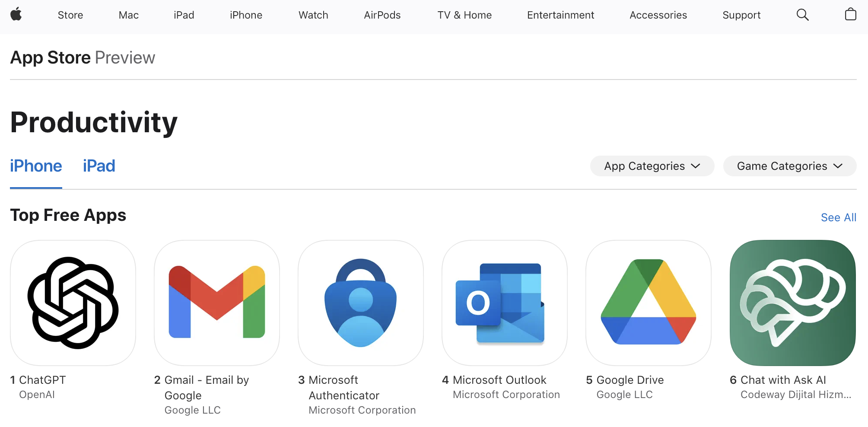Open the shopping bag icon
This screenshot has height=427, width=868.
(x=850, y=15)
